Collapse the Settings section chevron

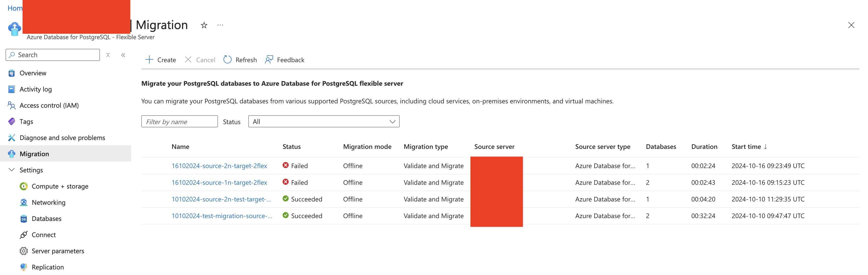11,170
